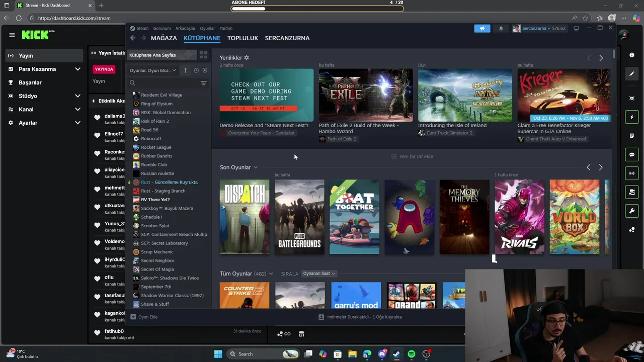Toggle sort by recent activity clock icon
The image size is (644, 362).
pos(196,70)
